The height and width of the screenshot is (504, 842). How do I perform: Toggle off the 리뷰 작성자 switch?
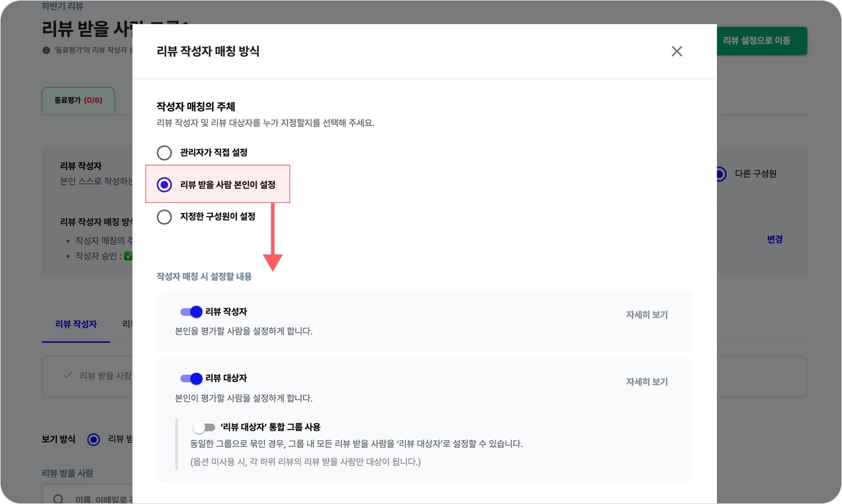tap(191, 312)
